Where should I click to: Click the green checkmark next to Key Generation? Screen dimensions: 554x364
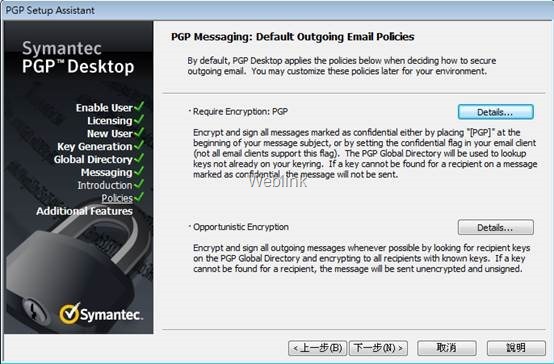click(139, 145)
